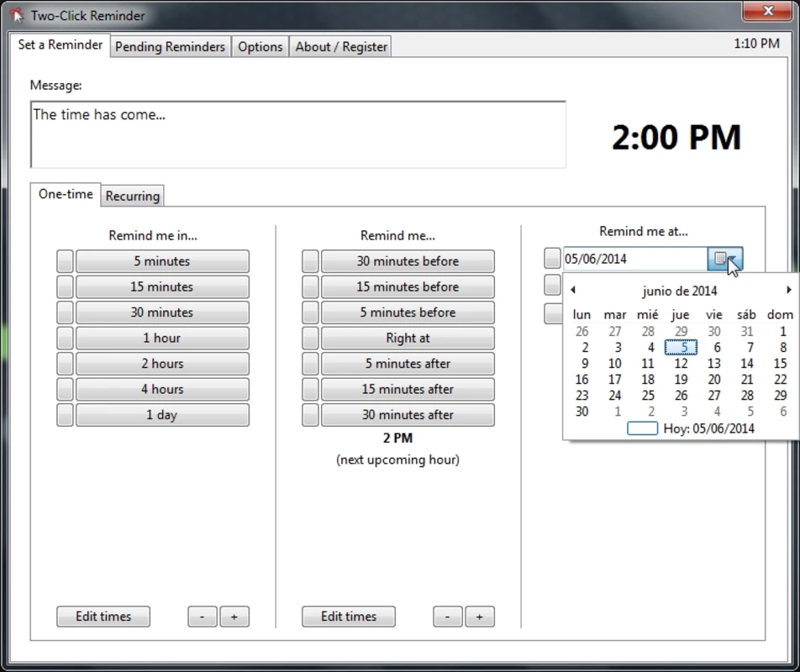
Task: Click the Right at button
Action: click(x=408, y=338)
